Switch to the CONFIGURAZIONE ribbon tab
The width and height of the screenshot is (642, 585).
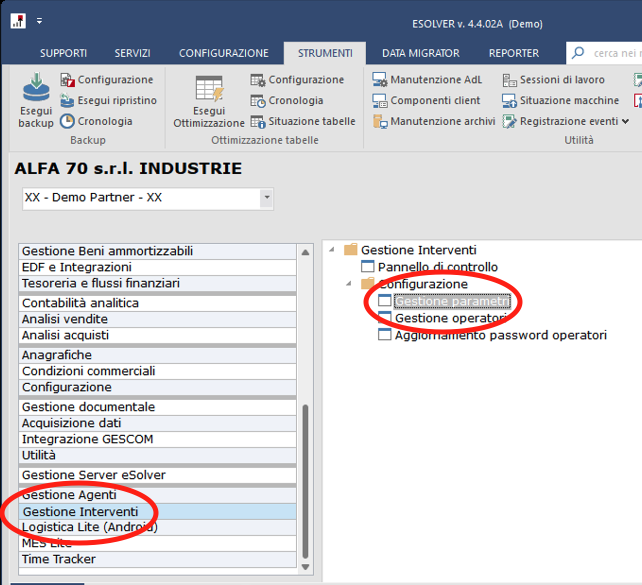click(223, 53)
